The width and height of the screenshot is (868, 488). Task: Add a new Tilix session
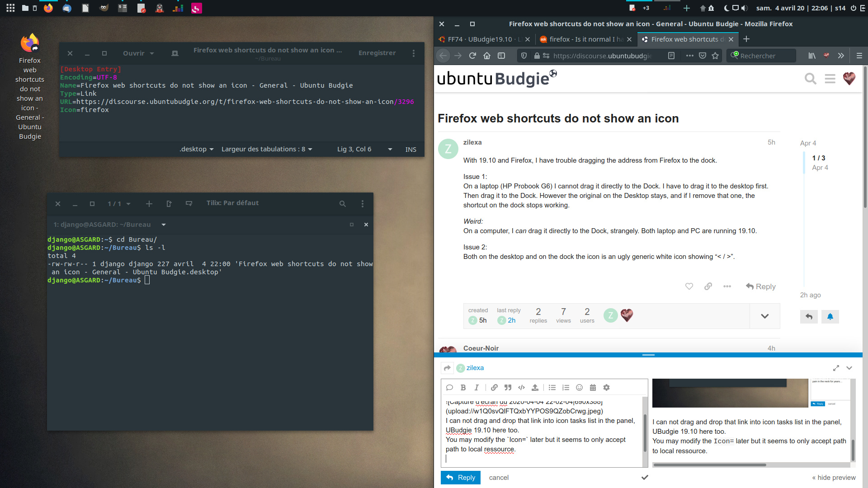[149, 204]
